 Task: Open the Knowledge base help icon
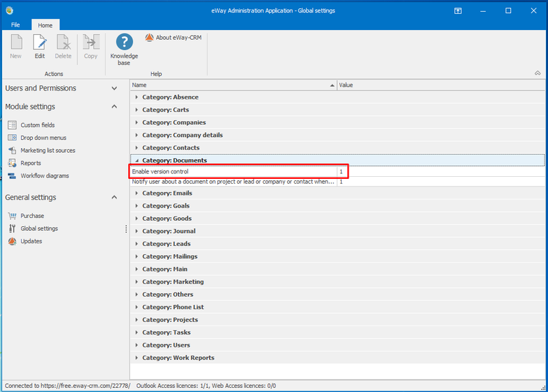(x=125, y=42)
